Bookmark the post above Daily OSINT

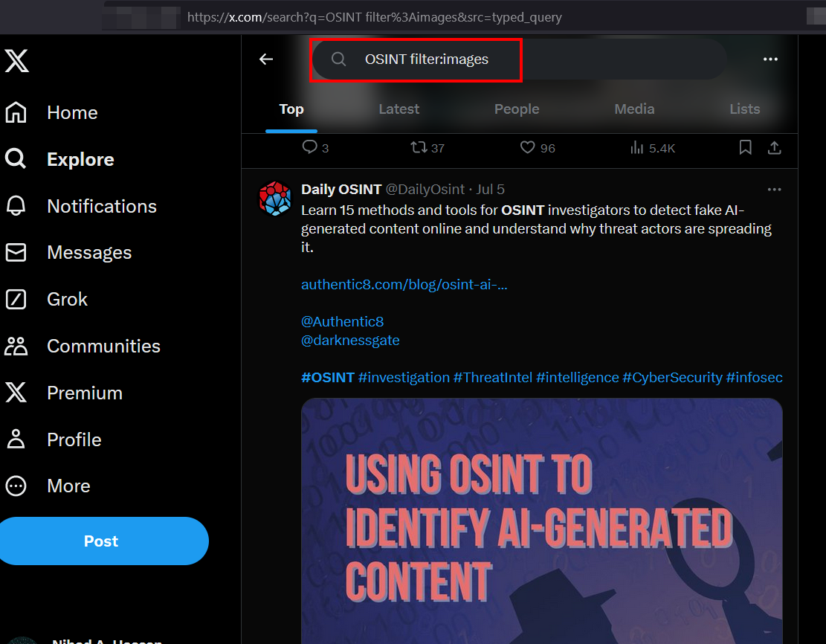pyautogui.click(x=745, y=147)
